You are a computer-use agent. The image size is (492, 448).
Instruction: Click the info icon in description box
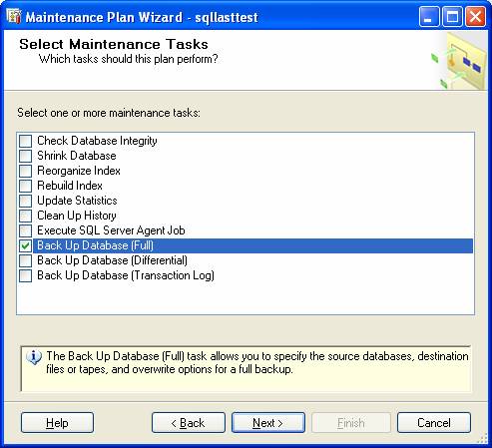[34, 358]
